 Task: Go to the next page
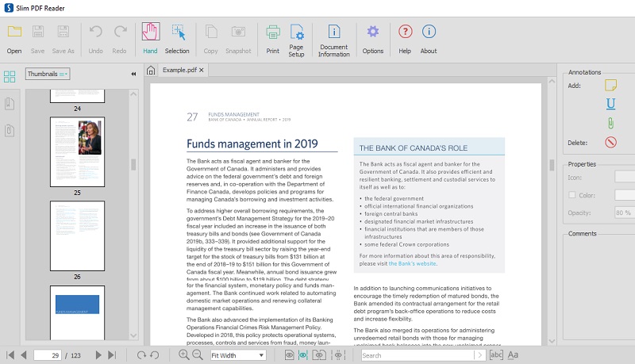pyautogui.click(x=98, y=355)
